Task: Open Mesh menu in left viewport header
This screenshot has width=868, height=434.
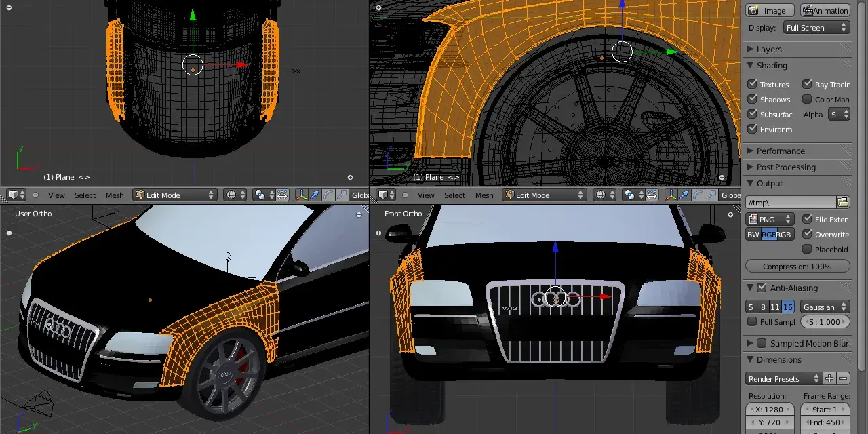Action: (115, 195)
